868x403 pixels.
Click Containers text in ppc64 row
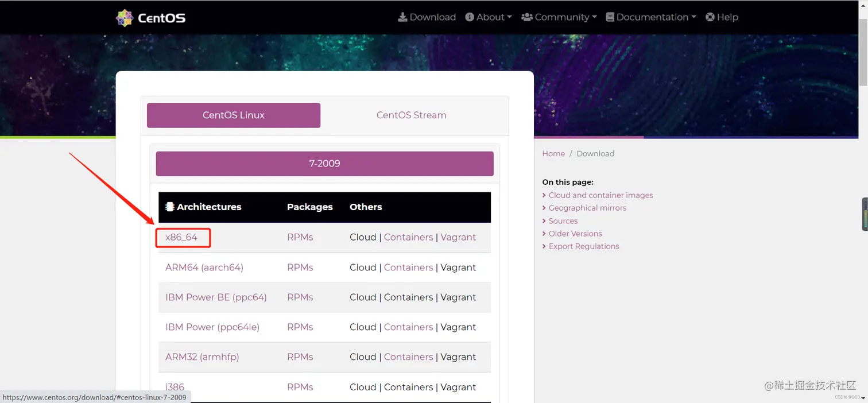coord(408,297)
